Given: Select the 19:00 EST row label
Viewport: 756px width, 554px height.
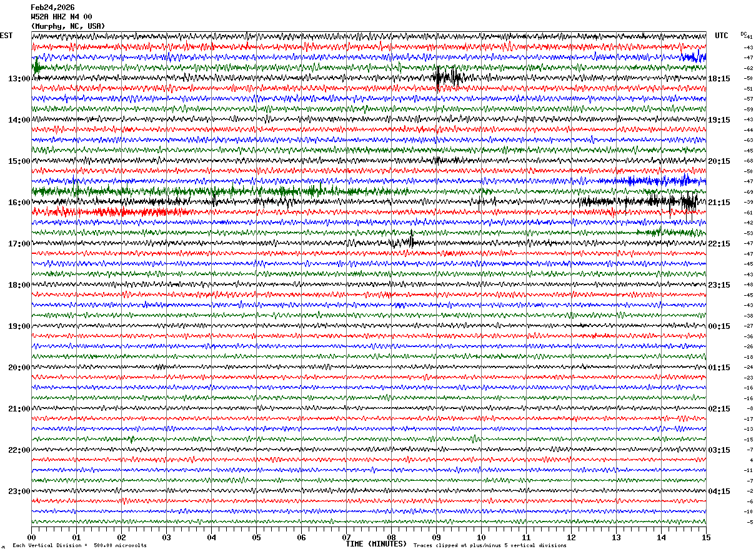Looking at the screenshot, I should pyautogui.click(x=19, y=326).
